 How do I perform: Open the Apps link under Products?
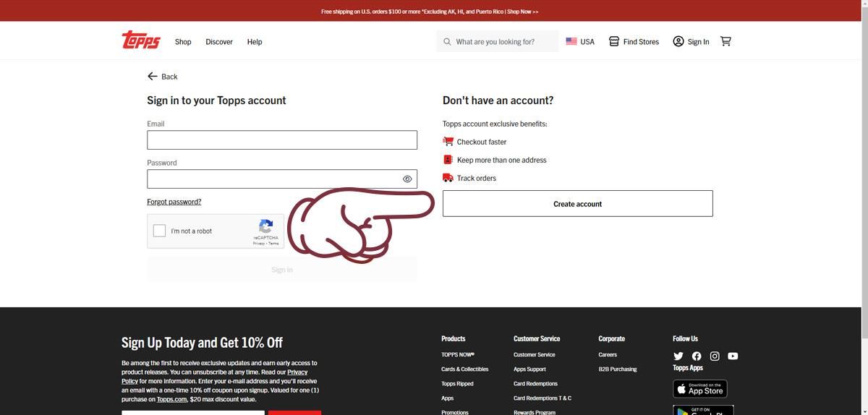(x=448, y=398)
